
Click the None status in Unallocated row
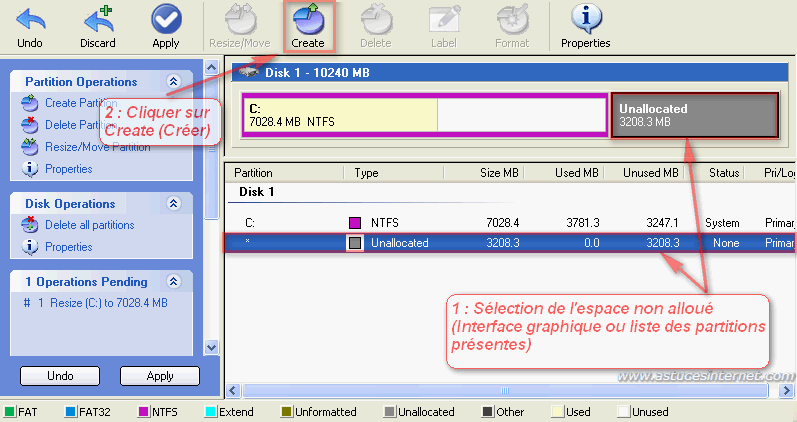tap(726, 243)
